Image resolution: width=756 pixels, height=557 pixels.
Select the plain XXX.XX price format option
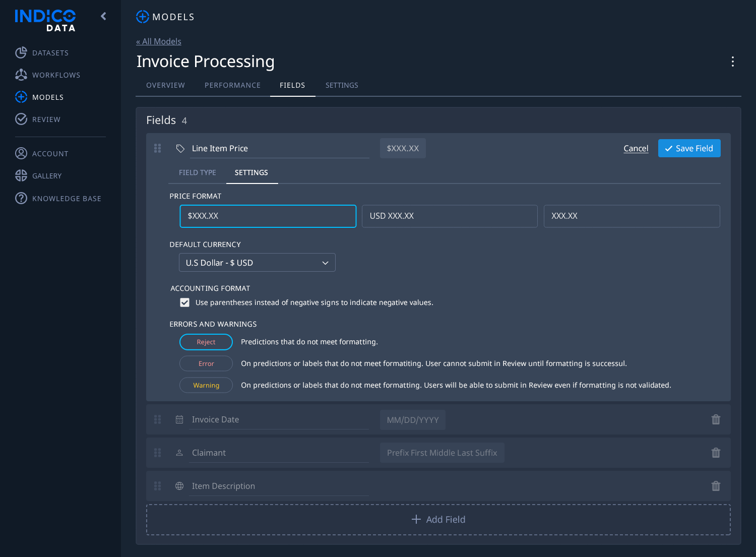632,216
